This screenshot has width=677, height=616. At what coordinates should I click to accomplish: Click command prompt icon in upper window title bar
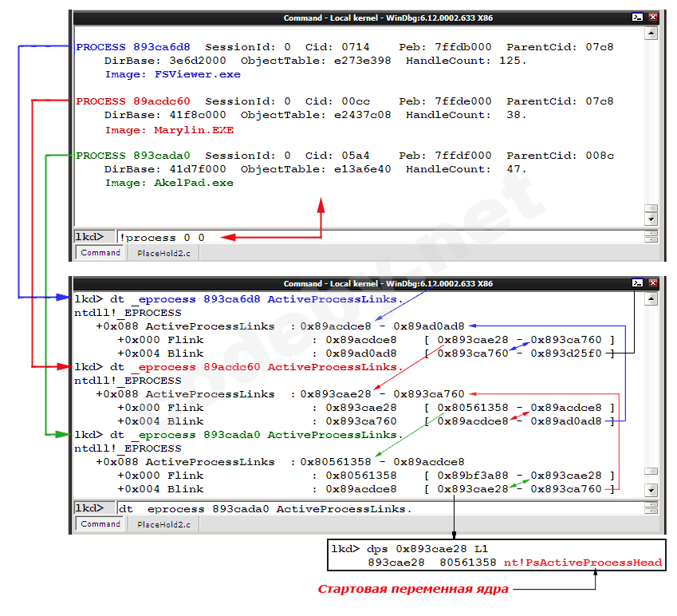pyautogui.click(x=637, y=18)
